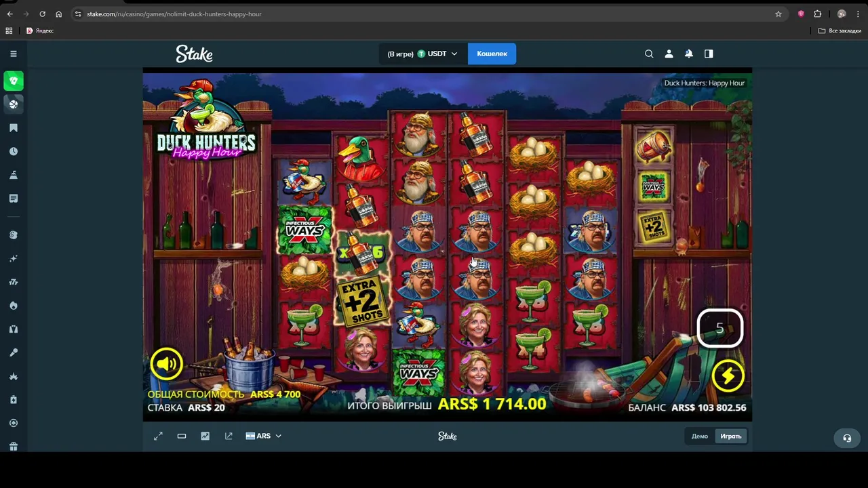Open the My Bets receipt icon in sidebar

[13, 199]
